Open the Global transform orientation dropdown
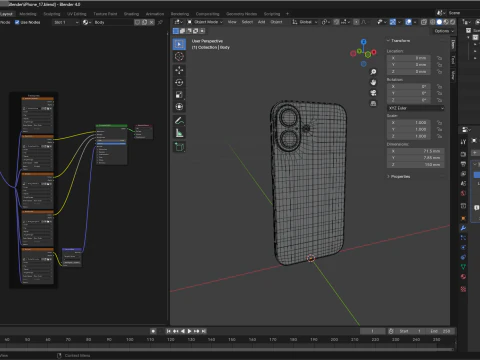The image size is (480, 360). tap(305, 22)
